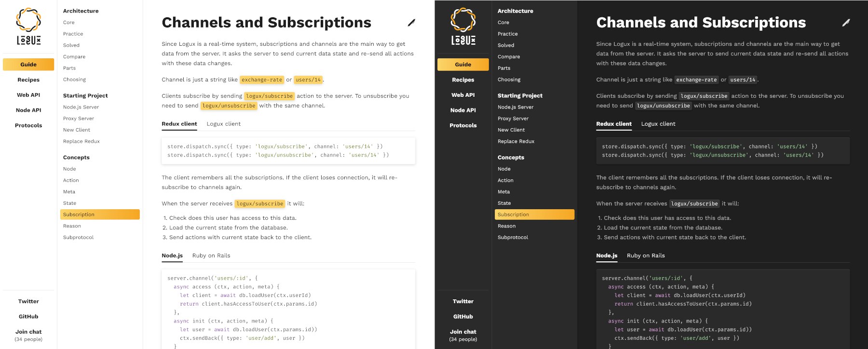The height and width of the screenshot is (349, 868).
Task: Join chat with 34 people, light sidebar
Action: (28, 335)
